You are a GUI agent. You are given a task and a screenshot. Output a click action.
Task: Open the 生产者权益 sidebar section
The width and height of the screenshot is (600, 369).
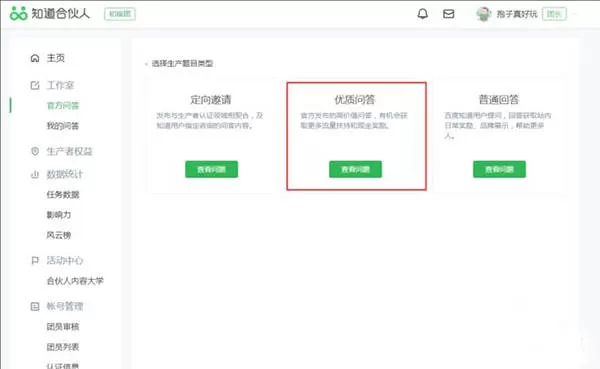coord(69,151)
